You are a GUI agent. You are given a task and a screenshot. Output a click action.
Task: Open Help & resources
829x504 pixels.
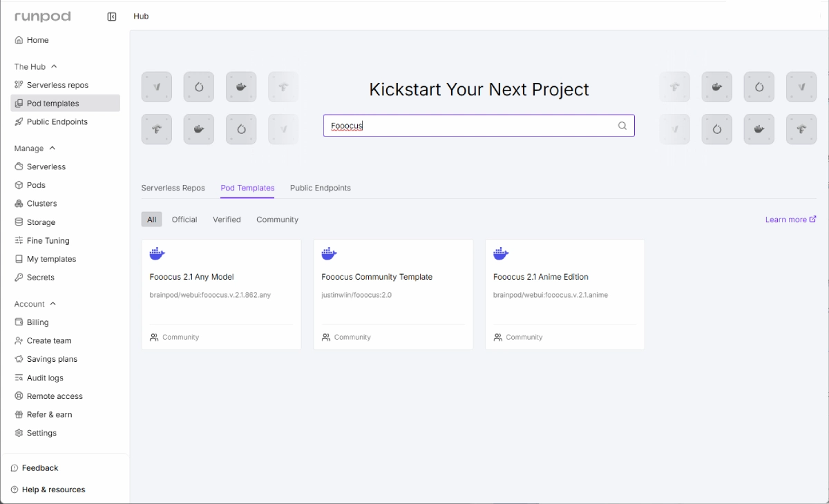point(53,490)
